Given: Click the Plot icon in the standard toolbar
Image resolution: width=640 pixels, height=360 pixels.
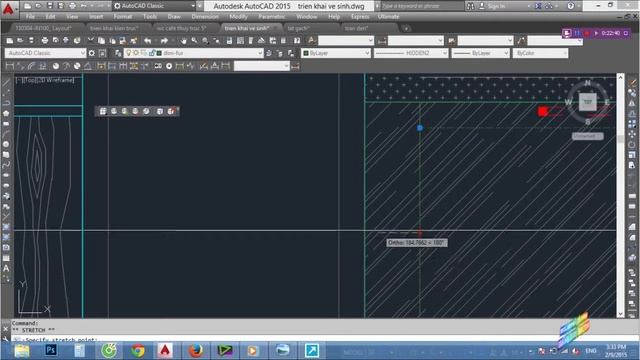Looking at the screenshot, I should click(45, 40).
